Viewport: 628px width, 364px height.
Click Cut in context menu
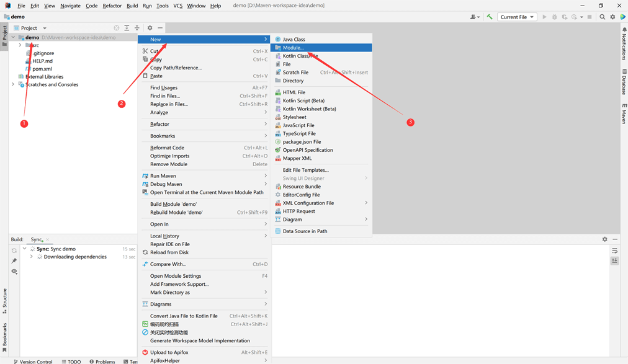205,51
